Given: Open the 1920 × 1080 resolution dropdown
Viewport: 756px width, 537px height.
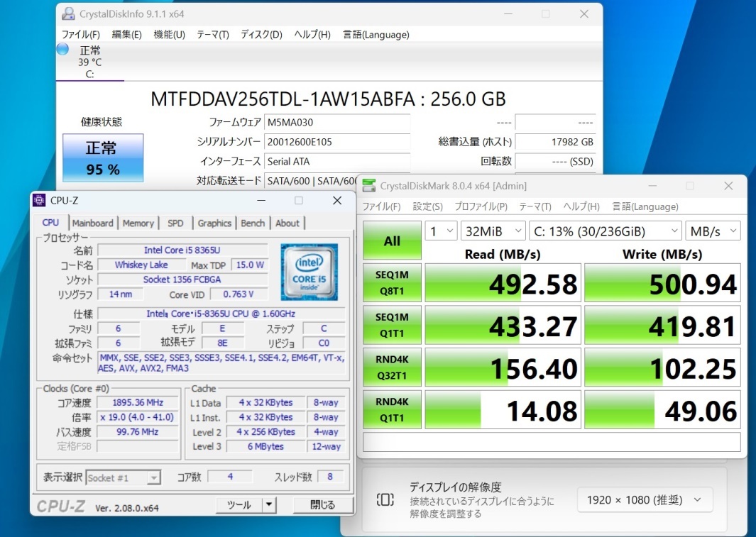Looking at the screenshot, I should 645,500.
